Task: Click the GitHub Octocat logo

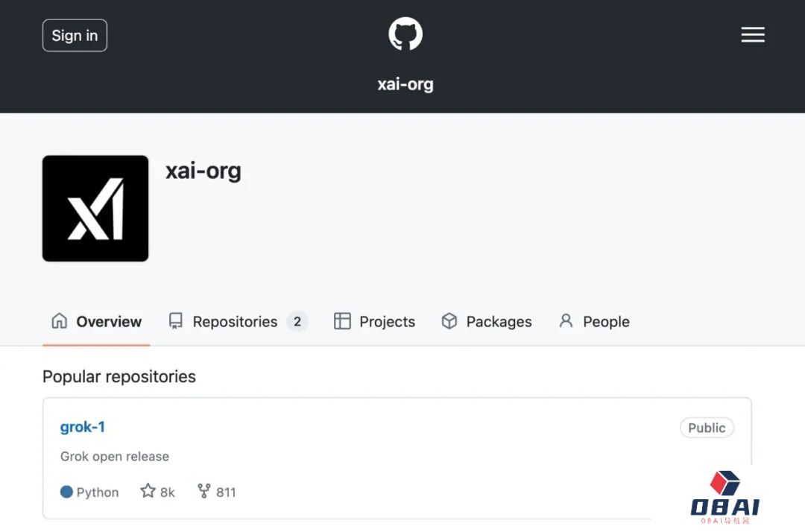Action: coord(405,34)
